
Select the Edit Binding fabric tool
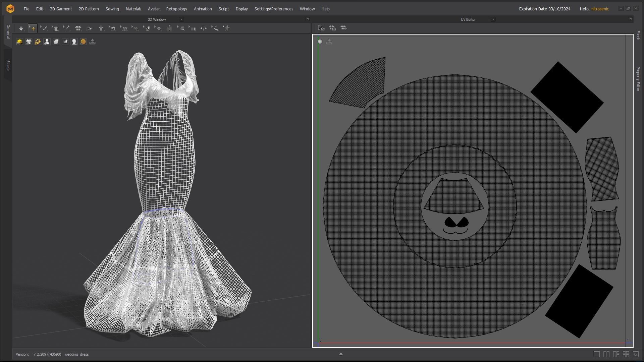point(192,28)
